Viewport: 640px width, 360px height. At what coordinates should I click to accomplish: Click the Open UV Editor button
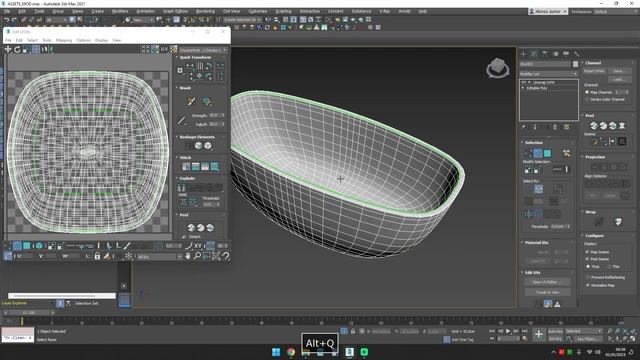click(x=547, y=282)
